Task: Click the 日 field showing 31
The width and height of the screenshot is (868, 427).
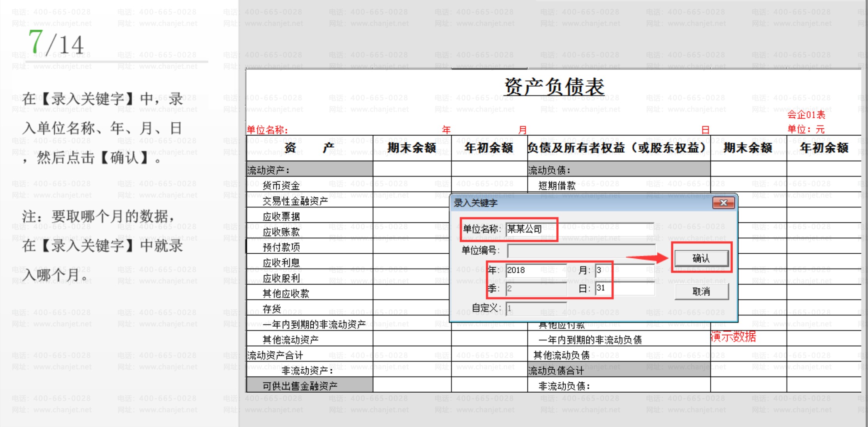Action: click(624, 288)
